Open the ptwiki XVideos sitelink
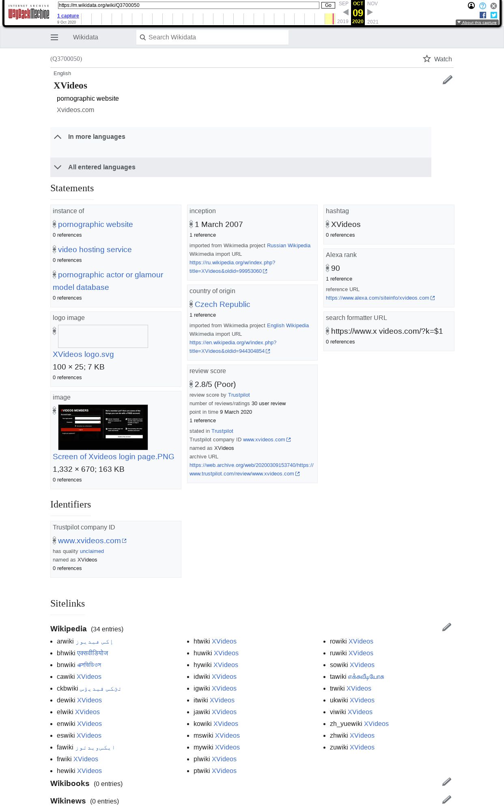 coord(224,771)
